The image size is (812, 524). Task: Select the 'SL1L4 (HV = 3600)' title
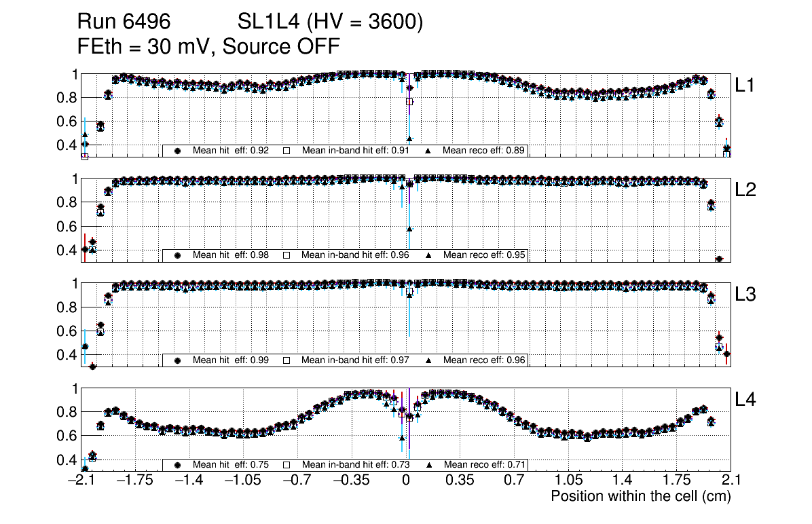pos(331,22)
